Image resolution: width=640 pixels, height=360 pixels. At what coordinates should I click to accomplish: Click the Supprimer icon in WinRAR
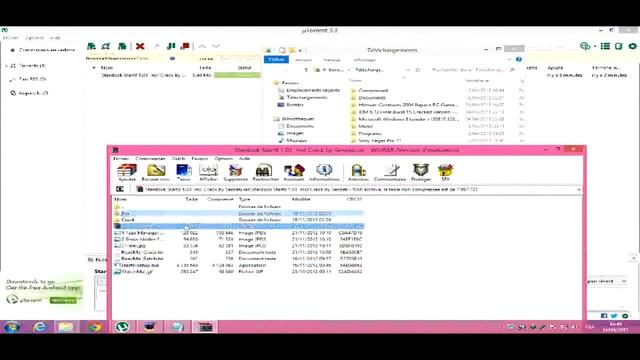point(235,172)
